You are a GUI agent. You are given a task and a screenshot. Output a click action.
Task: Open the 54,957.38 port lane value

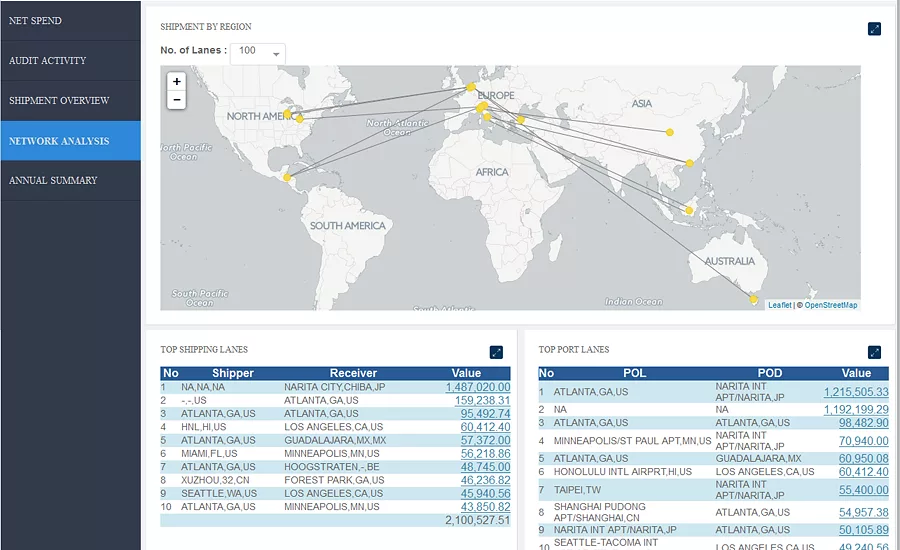coord(863,513)
